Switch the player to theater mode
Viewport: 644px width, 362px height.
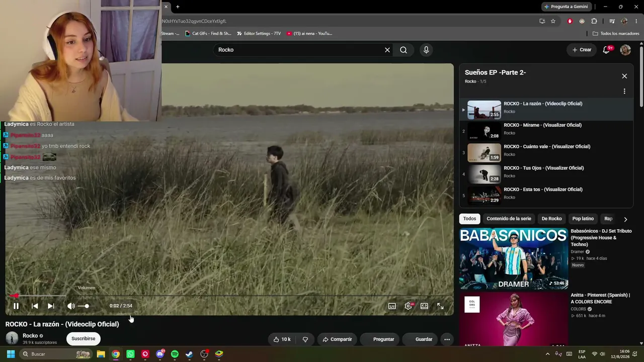[424, 306]
